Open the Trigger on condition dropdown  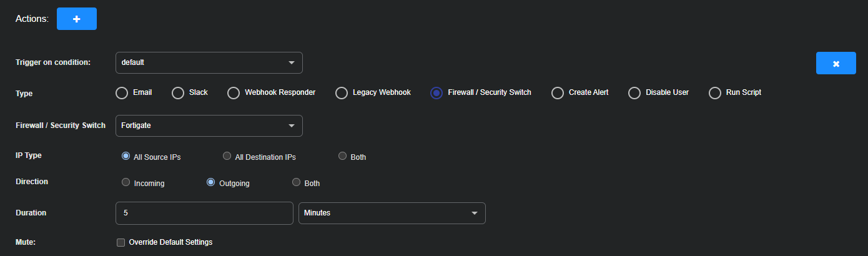[x=209, y=62]
